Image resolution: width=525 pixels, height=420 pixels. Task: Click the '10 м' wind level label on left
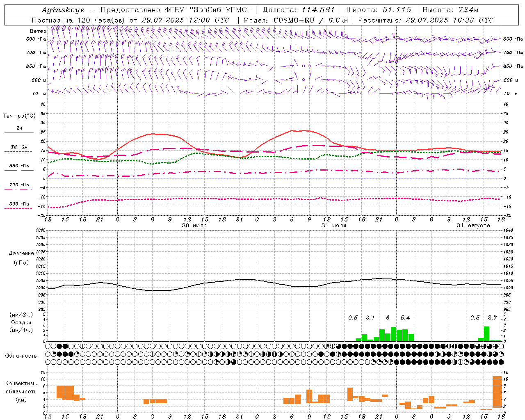(39, 94)
